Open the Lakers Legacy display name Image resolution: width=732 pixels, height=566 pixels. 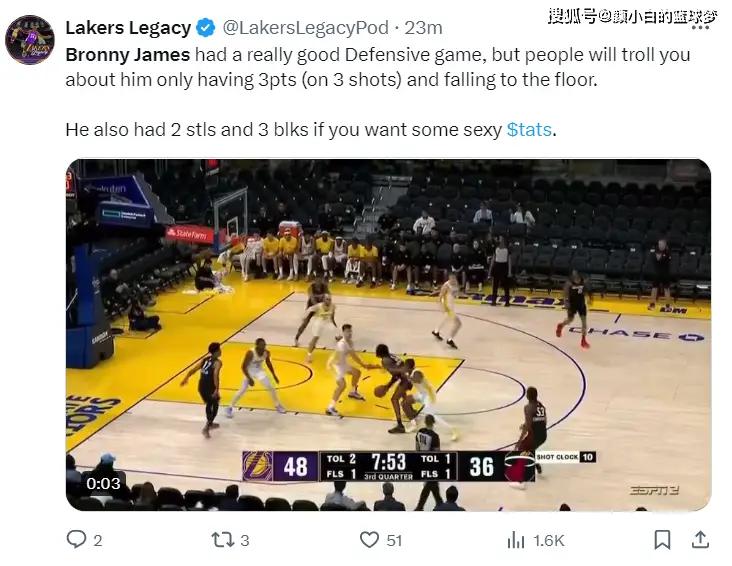(x=128, y=27)
